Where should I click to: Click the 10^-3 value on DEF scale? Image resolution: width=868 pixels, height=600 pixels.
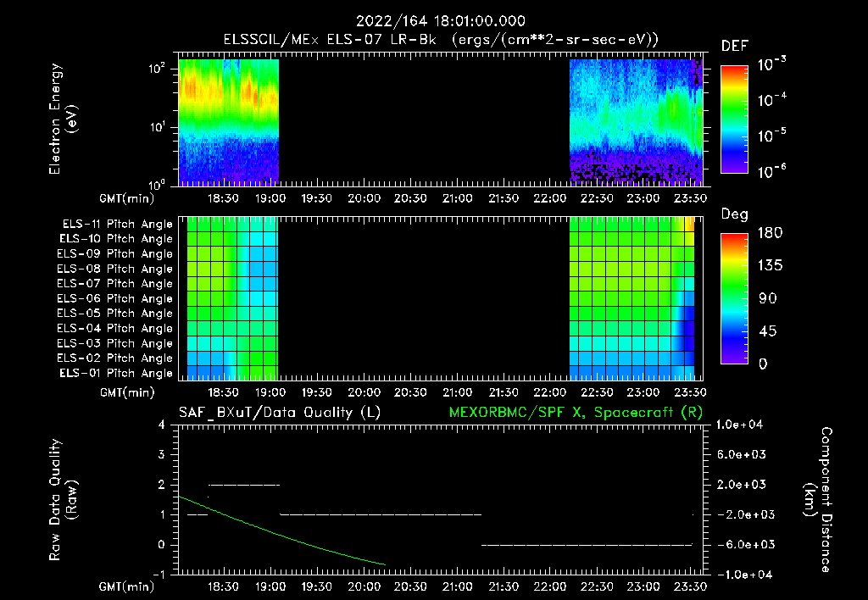771,64
